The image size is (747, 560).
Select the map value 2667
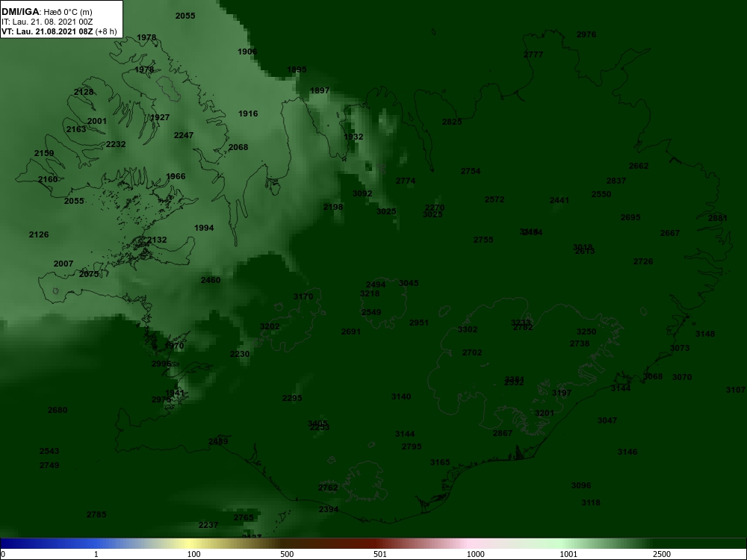[670, 233]
